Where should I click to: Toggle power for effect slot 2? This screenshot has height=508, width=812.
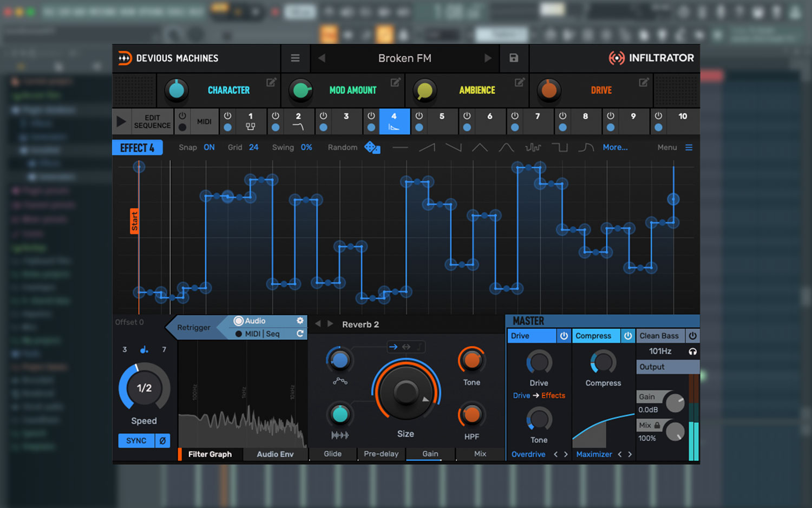pyautogui.click(x=276, y=116)
